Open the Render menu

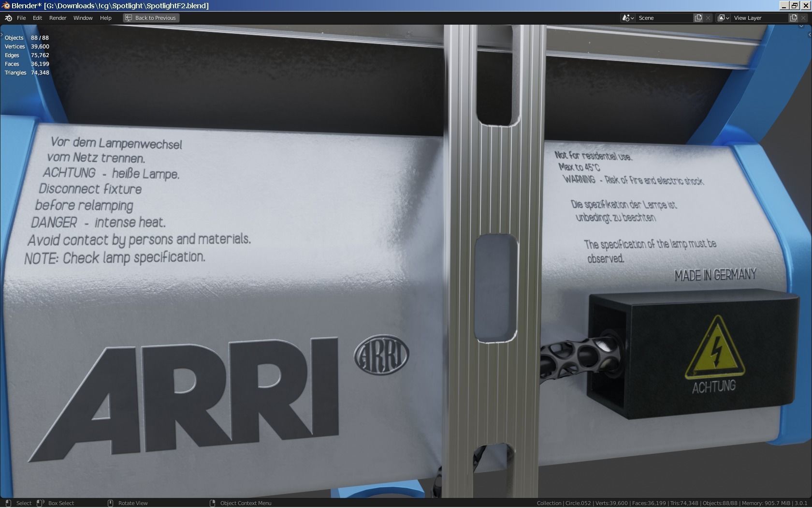pyautogui.click(x=58, y=18)
